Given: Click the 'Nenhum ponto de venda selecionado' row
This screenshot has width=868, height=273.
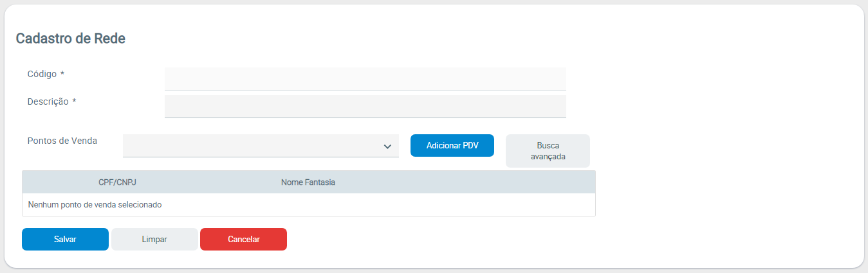Looking at the screenshot, I should [x=95, y=205].
